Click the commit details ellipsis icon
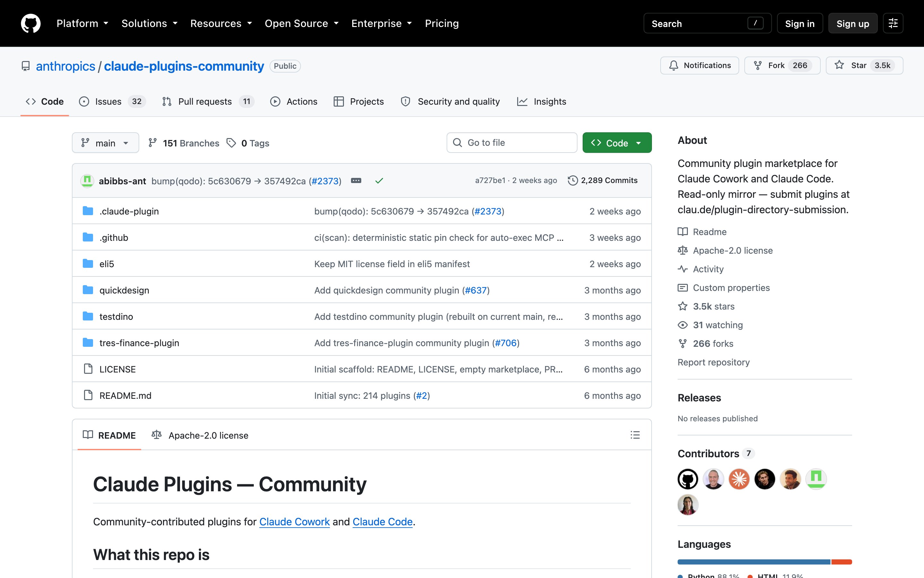The image size is (924, 578). click(356, 180)
